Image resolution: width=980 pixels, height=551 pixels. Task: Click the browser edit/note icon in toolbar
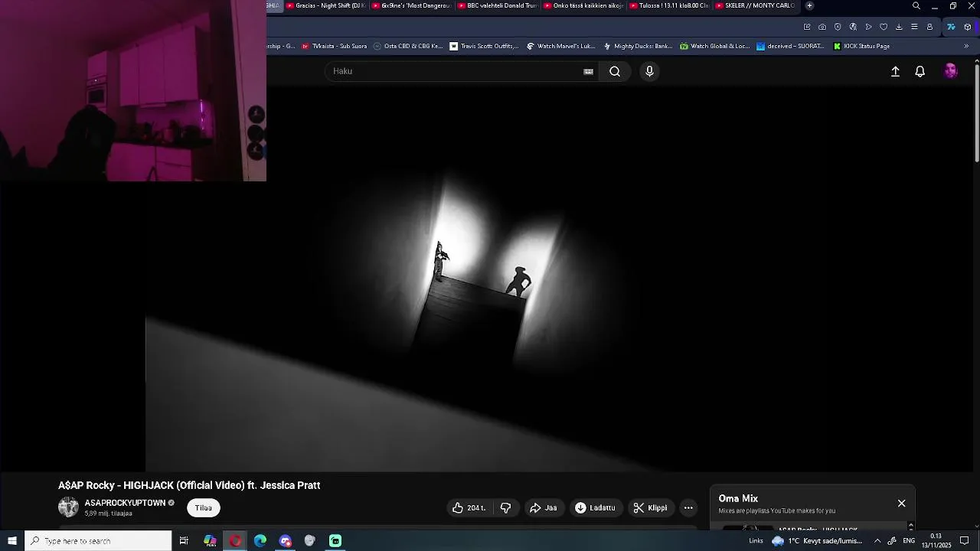pos(807,27)
